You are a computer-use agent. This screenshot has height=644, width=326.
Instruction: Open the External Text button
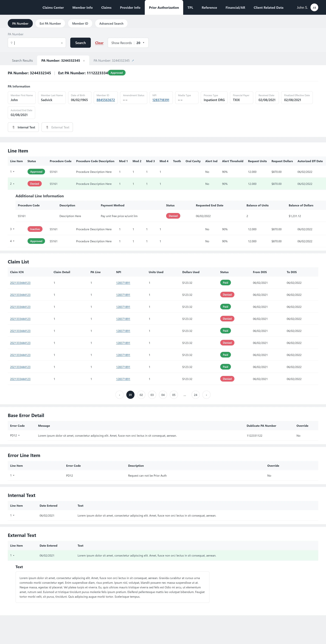coord(57,127)
